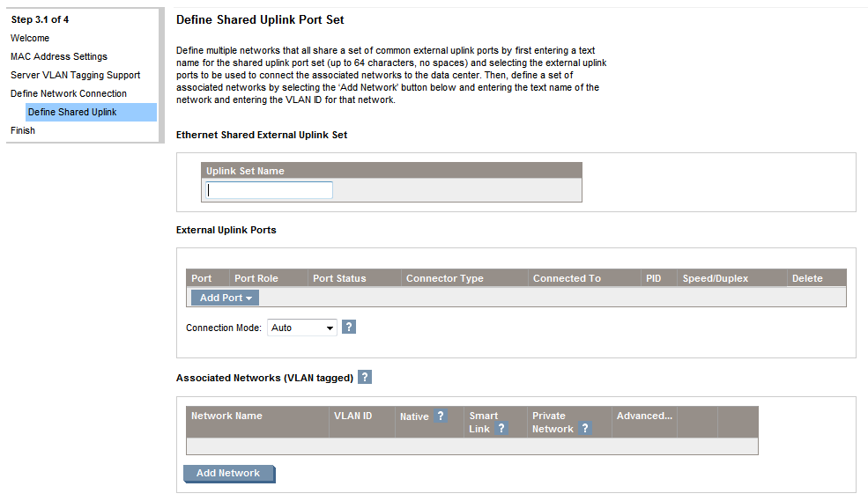
Task: Open help for Associated Networks heading
Action: click(x=365, y=377)
